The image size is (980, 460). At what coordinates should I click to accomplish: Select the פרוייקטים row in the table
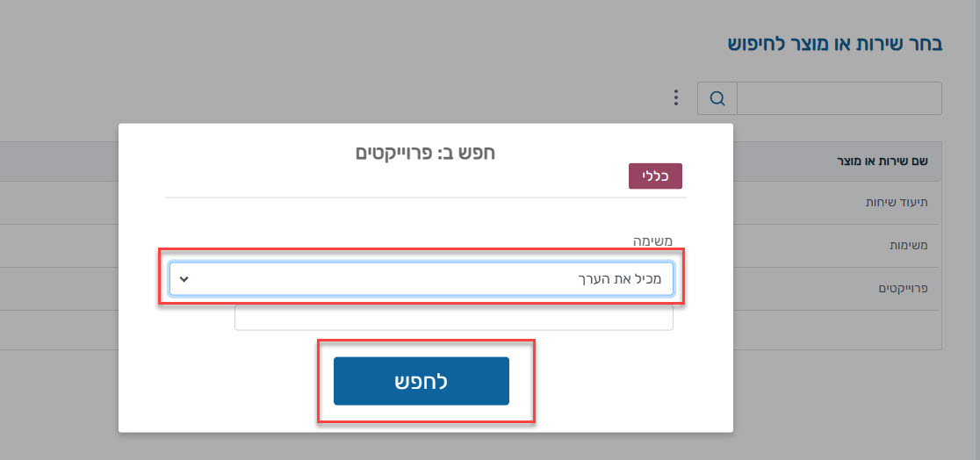click(x=838, y=289)
